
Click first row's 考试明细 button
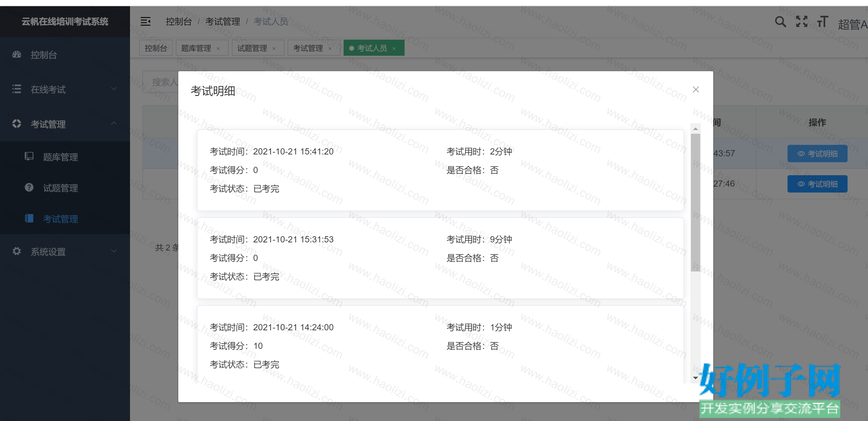coord(817,154)
